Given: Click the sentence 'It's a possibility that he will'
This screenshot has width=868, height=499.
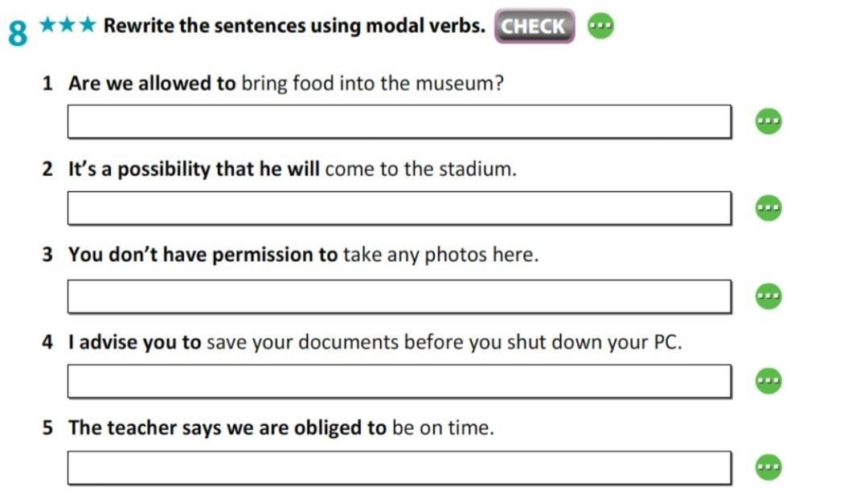Looking at the screenshot, I should pyautogui.click(x=292, y=169).
